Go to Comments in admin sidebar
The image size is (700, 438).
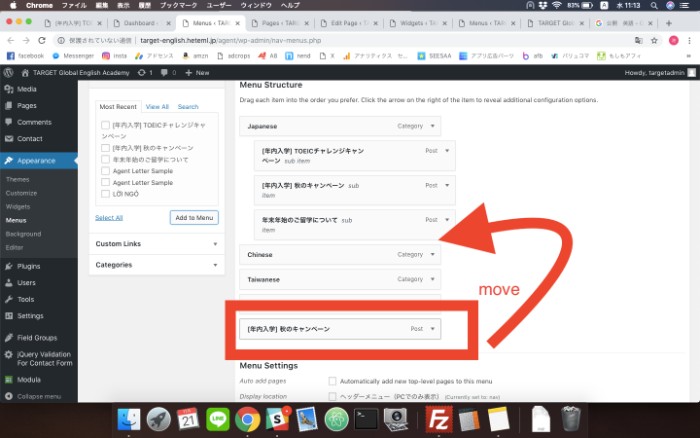[33, 122]
